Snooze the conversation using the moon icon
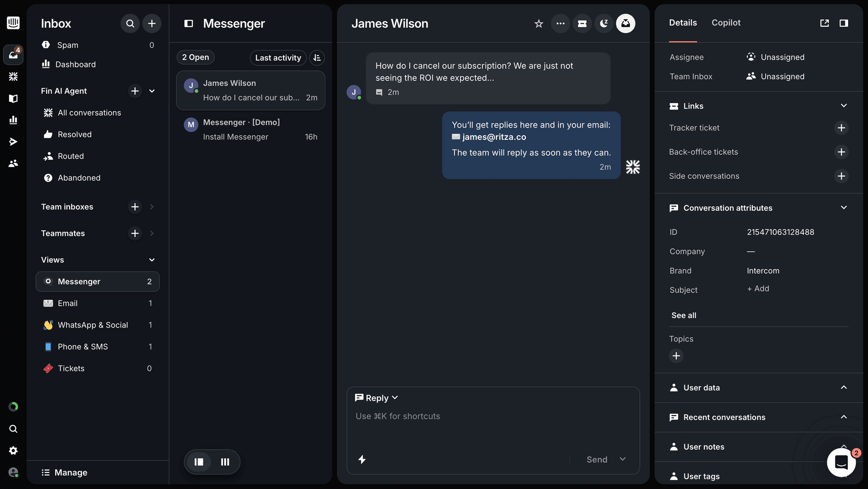The width and height of the screenshot is (868, 489). pyautogui.click(x=604, y=23)
